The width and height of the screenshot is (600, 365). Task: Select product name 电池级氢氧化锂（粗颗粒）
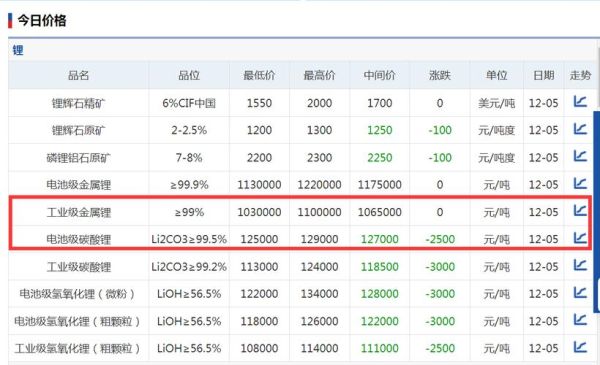(77, 321)
